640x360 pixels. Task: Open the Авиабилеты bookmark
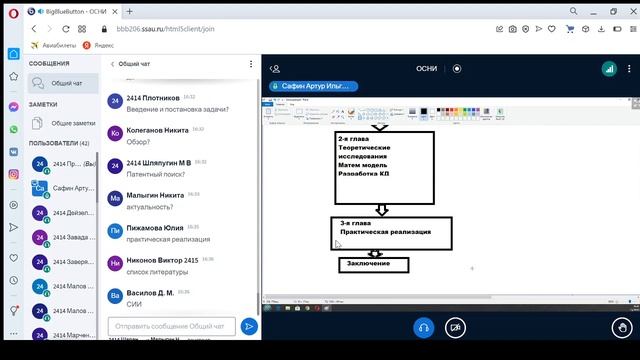click(x=53, y=45)
